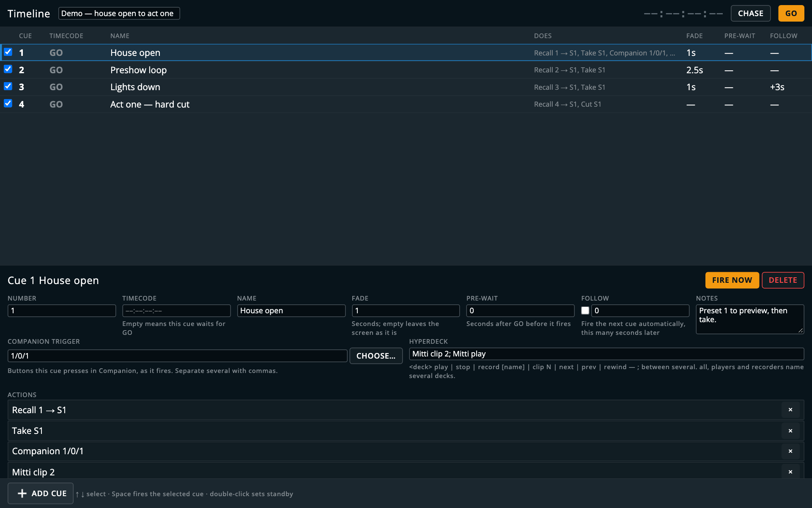
Task: Fire the selected cue with FIRE NOW
Action: (x=732, y=280)
